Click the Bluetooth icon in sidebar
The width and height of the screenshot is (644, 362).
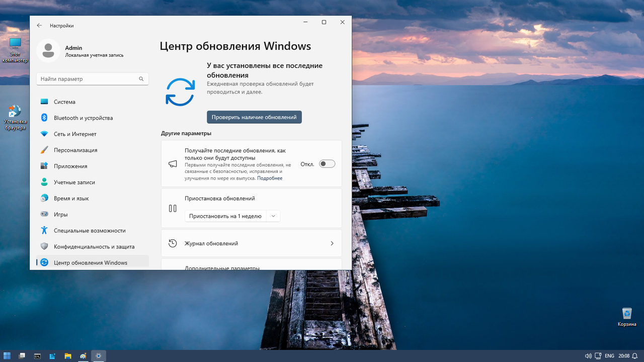[44, 118]
